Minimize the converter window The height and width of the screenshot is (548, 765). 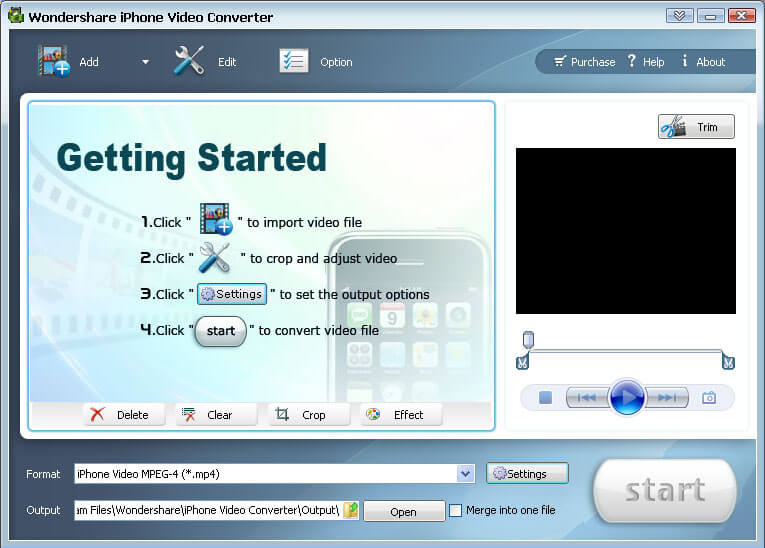710,16
